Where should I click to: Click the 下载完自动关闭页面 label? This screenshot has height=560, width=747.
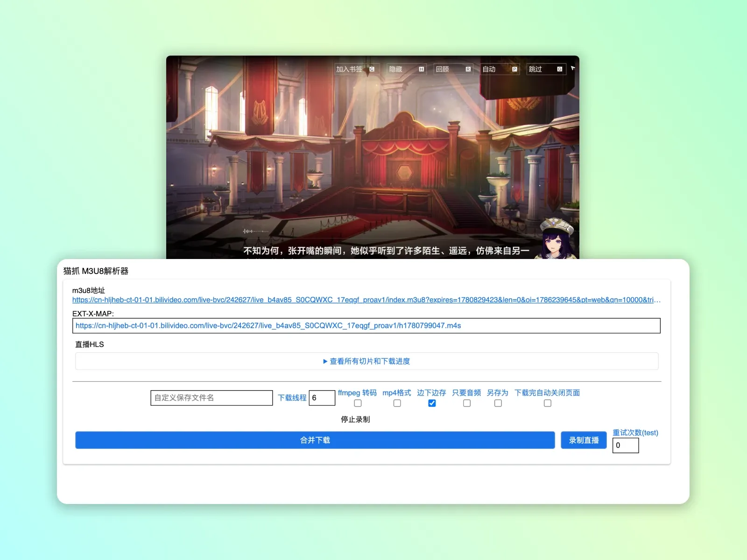click(547, 393)
